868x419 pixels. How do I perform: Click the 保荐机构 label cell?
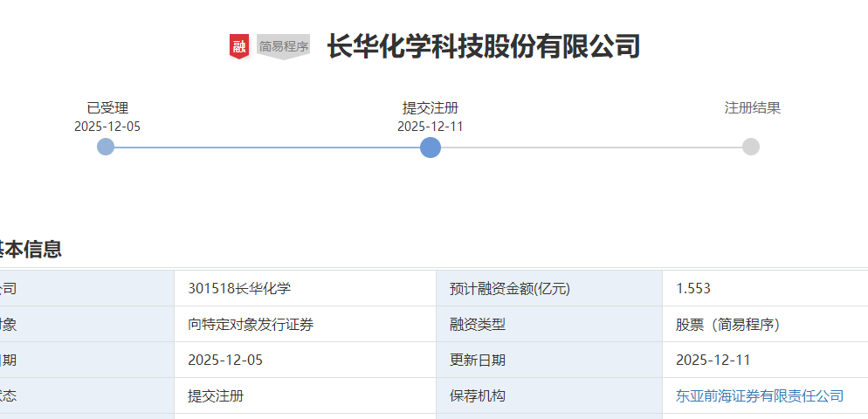click(x=549, y=395)
